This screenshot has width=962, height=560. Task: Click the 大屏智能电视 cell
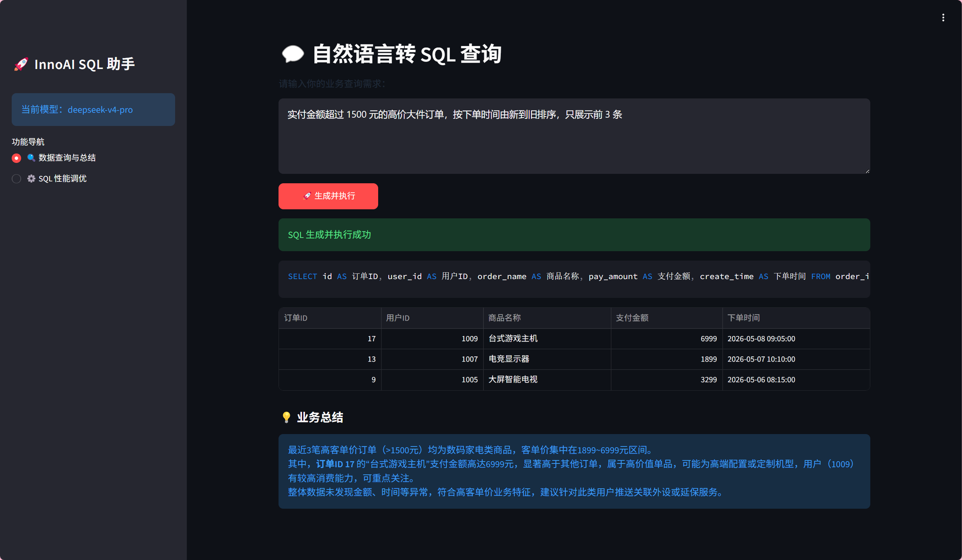coord(547,380)
